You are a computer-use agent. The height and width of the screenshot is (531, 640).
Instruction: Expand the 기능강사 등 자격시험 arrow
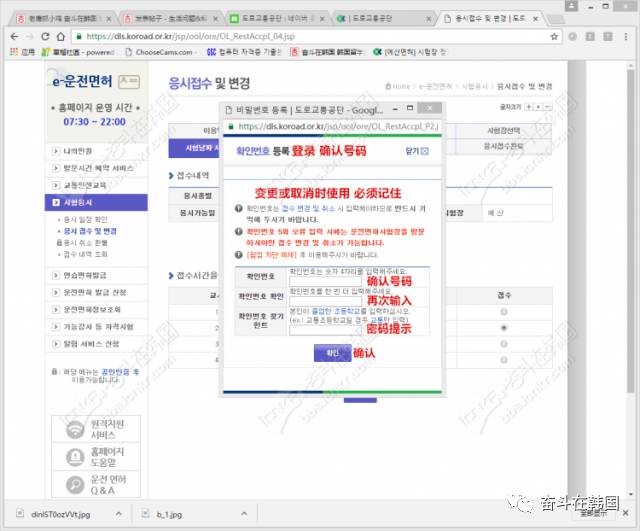[56, 327]
